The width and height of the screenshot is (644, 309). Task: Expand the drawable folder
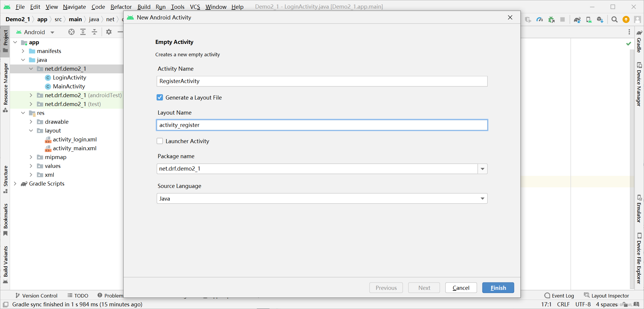coord(31,122)
